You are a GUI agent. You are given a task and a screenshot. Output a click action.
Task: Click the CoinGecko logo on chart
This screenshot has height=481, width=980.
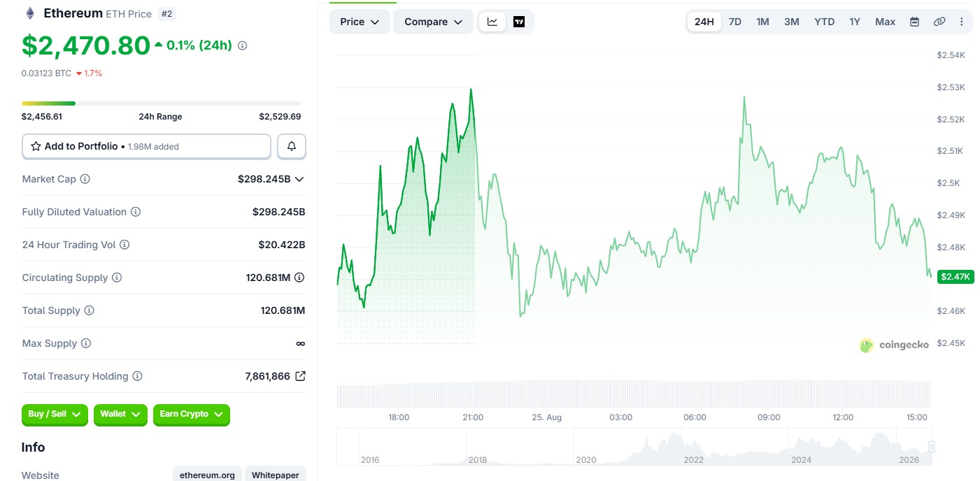pyautogui.click(x=894, y=345)
